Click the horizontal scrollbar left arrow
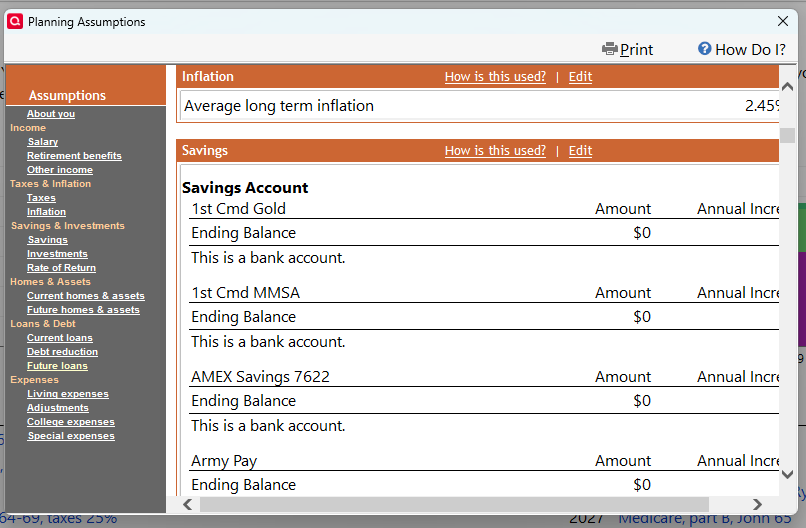The height and width of the screenshot is (528, 806). pos(188,504)
